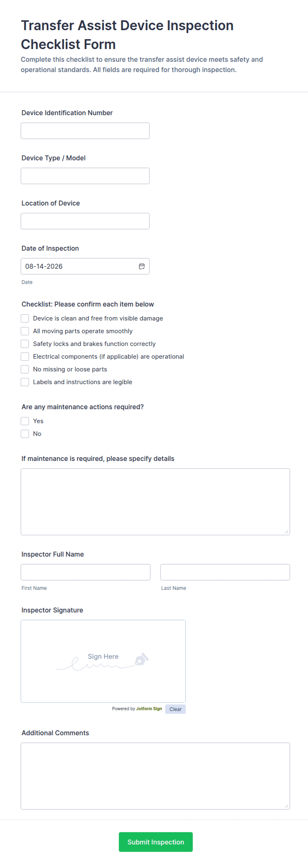Focus the Device Identification Number field
Screen dimensions: 308x868
(85, 131)
